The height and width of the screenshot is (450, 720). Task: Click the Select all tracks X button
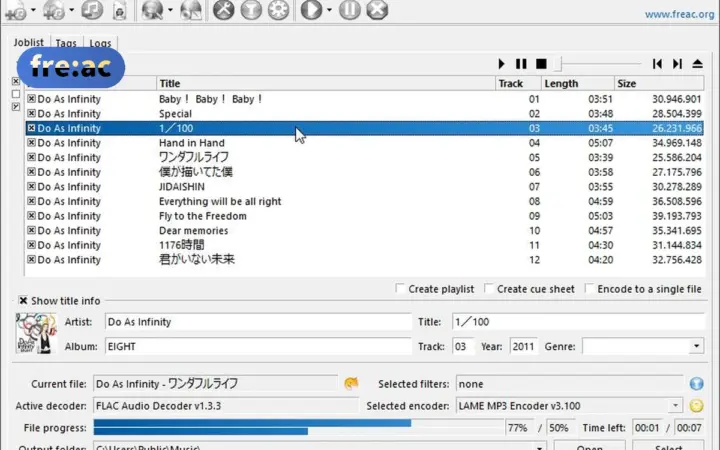[x=16, y=81]
